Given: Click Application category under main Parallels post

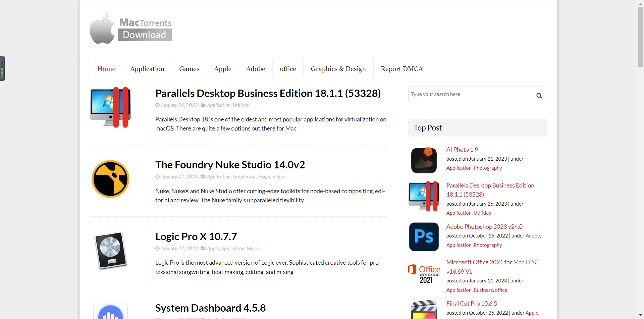Looking at the screenshot, I should point(219,105).
